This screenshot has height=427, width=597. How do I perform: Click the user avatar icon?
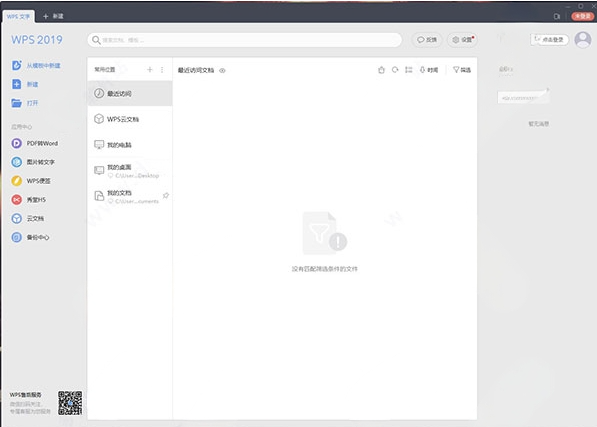click(583, 40)
